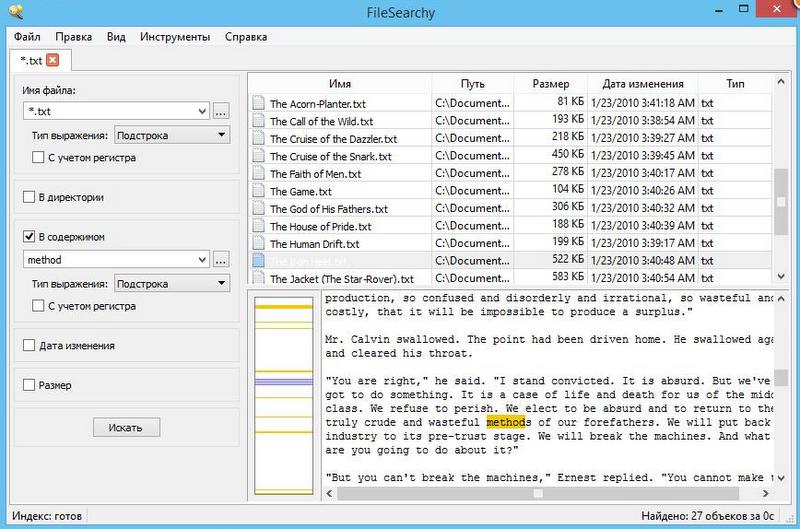Sort results by Дата изменения column header

(642, 84)
